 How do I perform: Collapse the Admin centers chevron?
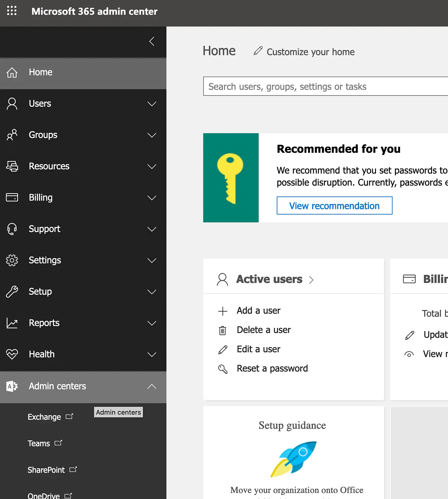(x=152, y=386)
